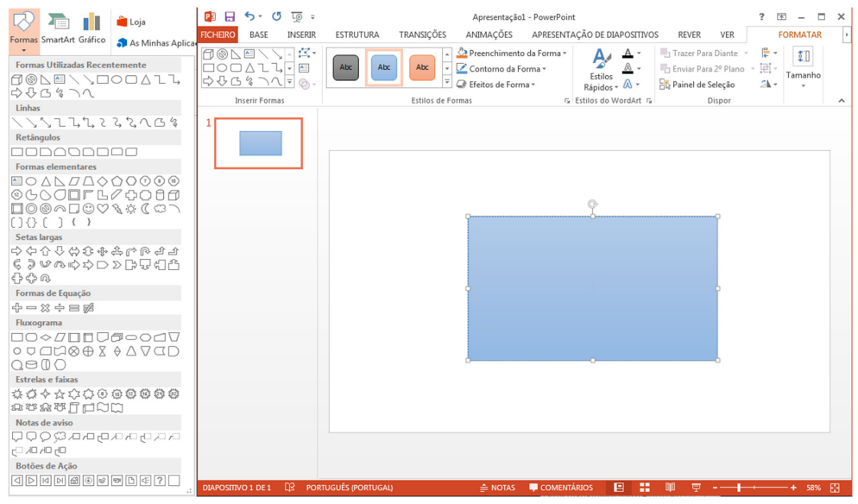The width and height of the screenshot is (858, 504).
Task: Open Estilos Rápidos WordArt styles
Action: click(600, 70)
